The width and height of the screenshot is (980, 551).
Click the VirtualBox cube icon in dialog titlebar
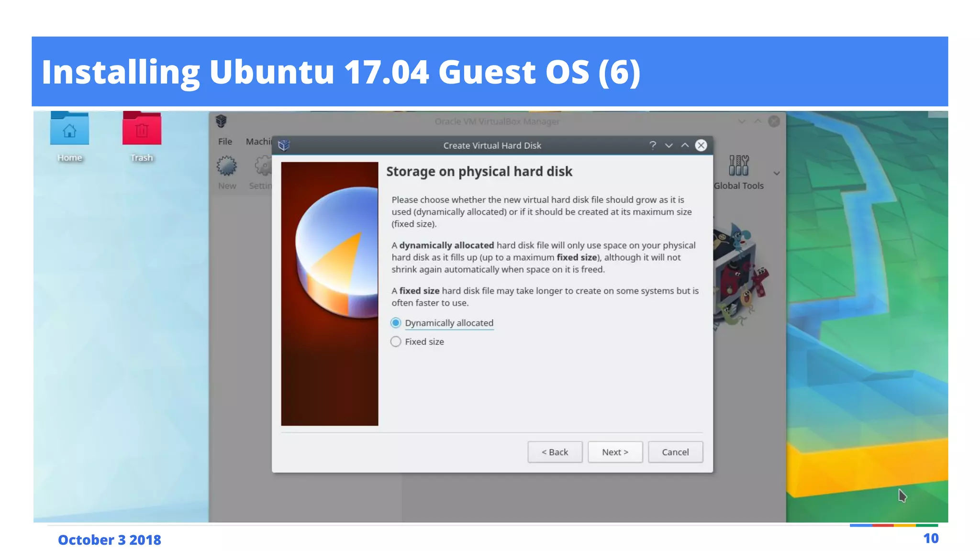(284, 145)
